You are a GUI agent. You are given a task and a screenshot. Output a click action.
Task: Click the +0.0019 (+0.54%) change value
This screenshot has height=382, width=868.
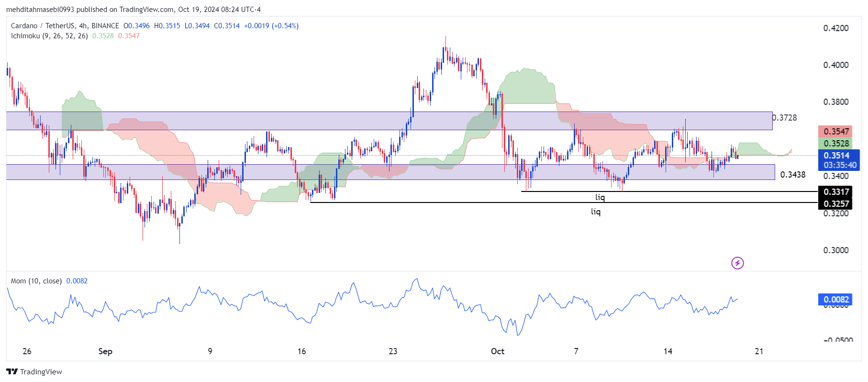point(271,26)
